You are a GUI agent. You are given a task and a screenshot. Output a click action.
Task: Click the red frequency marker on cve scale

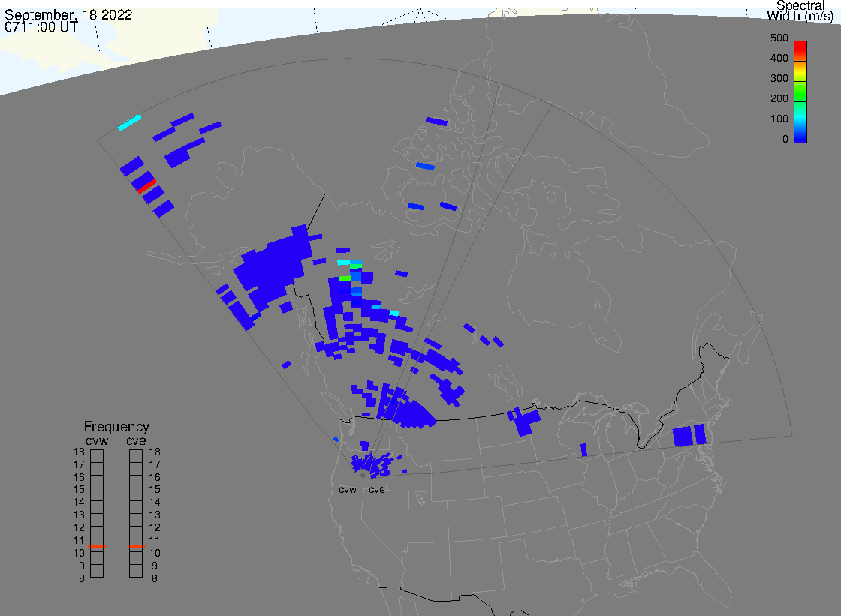pos(136,545)
